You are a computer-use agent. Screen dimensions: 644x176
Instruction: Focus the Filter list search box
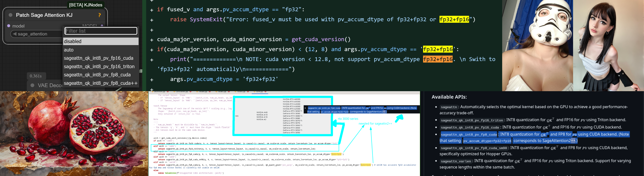[101, 31]
